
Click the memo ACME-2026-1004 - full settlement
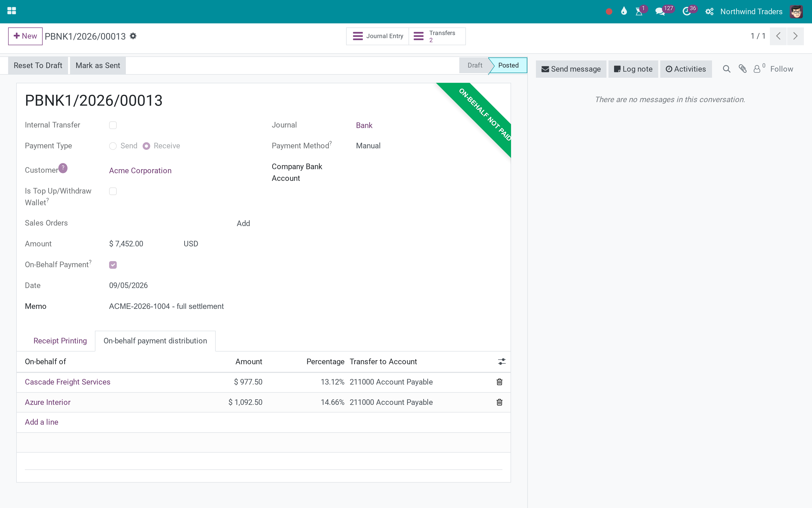166,306
